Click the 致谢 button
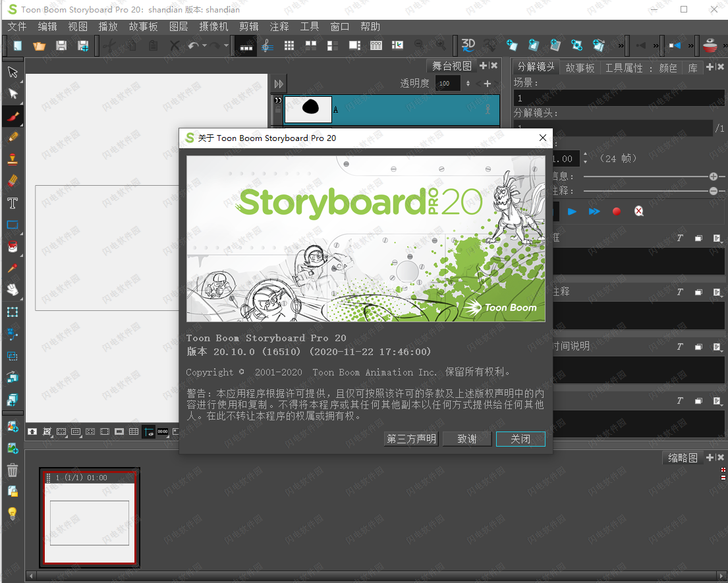The height and width of the screenshot is (583, 728). tap(467, 439)
